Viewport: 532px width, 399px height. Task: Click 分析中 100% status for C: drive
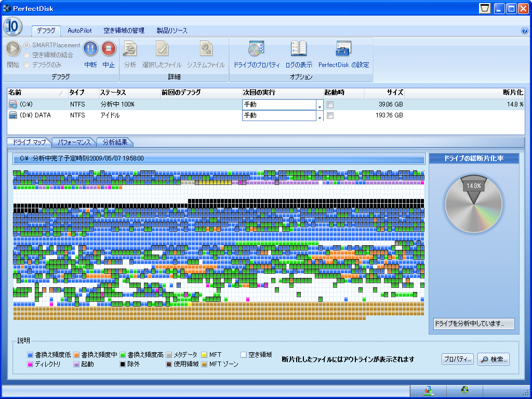tap(117, 104)
